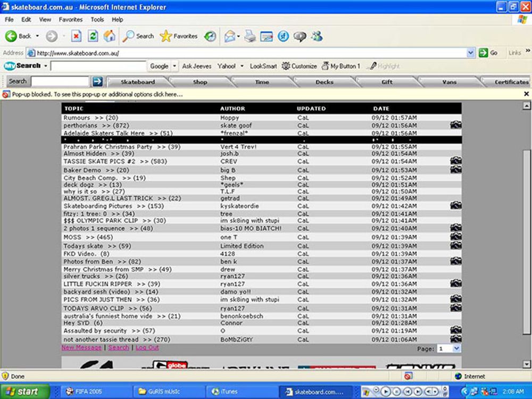Open the Discuss speech bubble icon
The height and width of the screenshot is (399, 532).
click(300, 36)
